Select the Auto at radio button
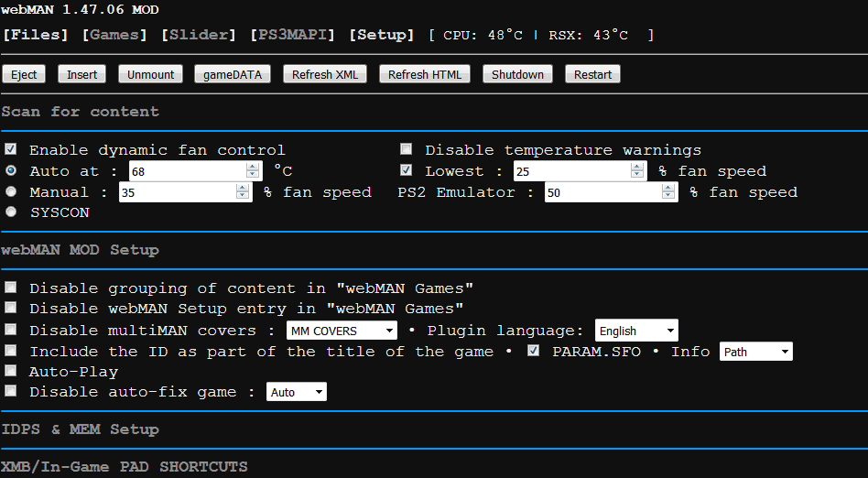Viewport: 868px width, 478px height. (x=10, y=170)
